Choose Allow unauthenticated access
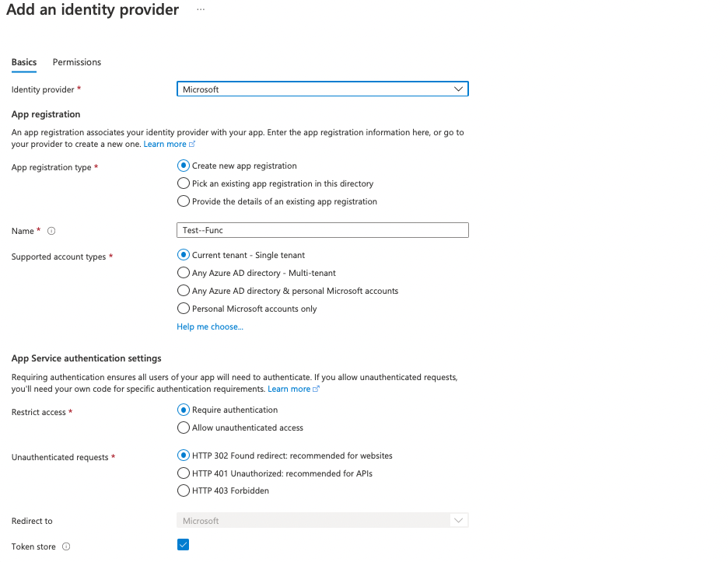Image resolution: width=728 pixels, height=562 pixels. pos(183,427)
